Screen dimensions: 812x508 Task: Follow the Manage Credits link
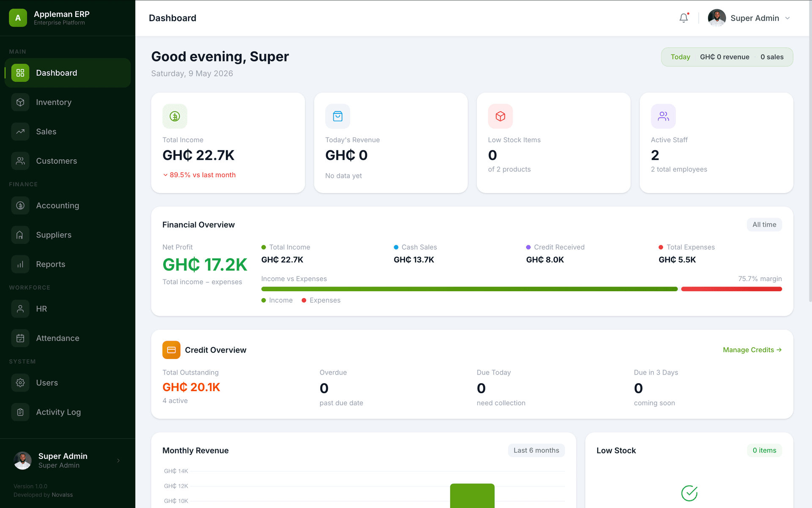(752, 350)
